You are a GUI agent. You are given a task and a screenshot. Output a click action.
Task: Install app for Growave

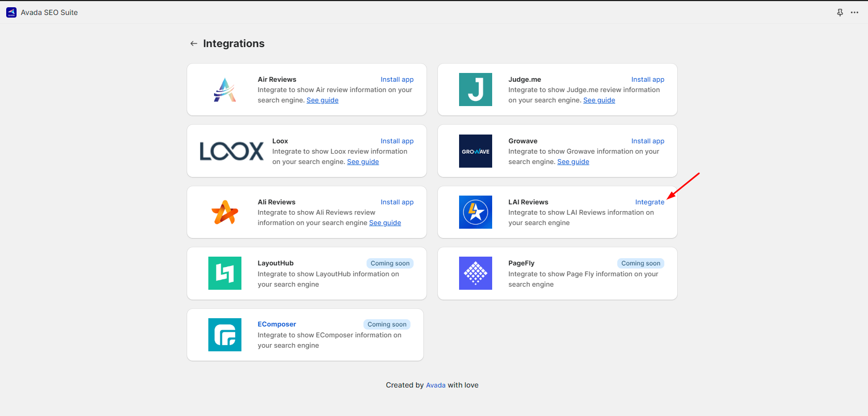648,141
